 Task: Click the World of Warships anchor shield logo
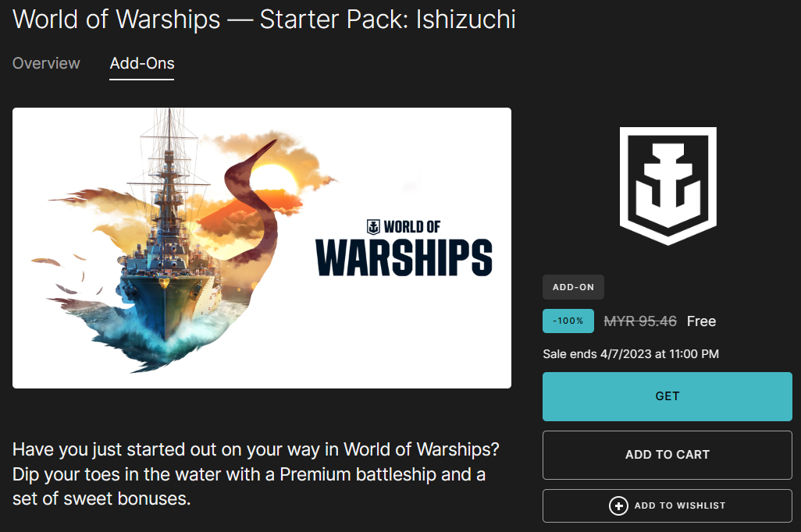[667, 186]
